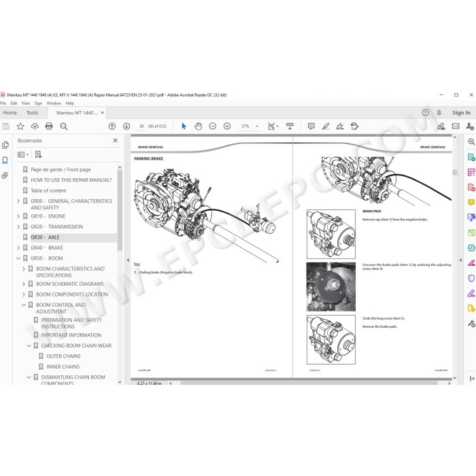Print the document

pos(49,126)
